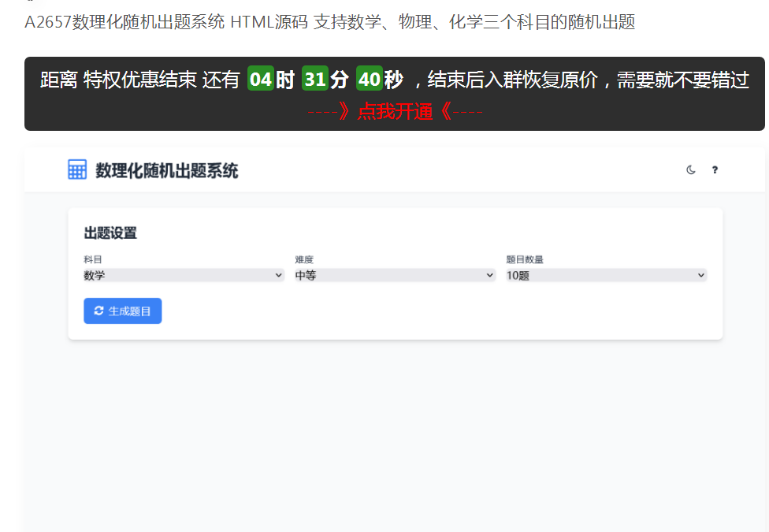Image resolution: width=769 pixels, height=532 pixels.
Task: Click the red 点我开通 link
Action: coord(395,112)
